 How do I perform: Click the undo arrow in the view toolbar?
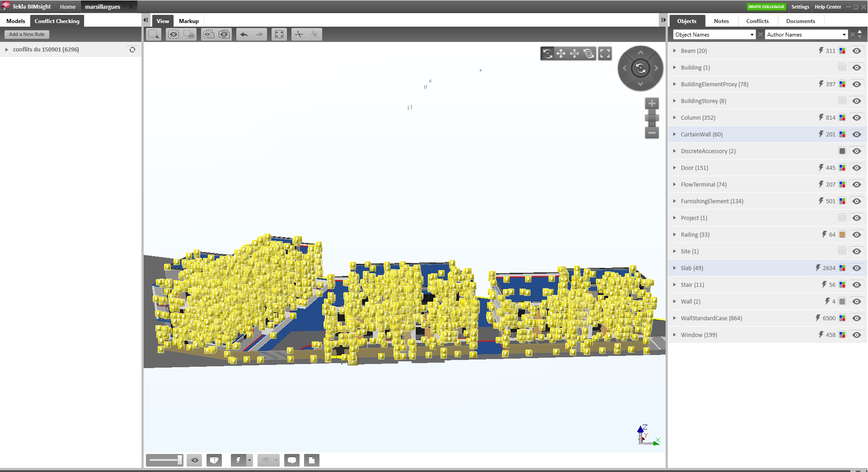coord(244,34)
